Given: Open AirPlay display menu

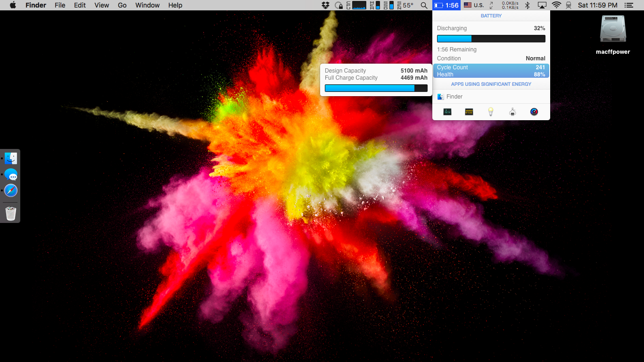Looking at the screenshot, I should [x=542, y=5].
